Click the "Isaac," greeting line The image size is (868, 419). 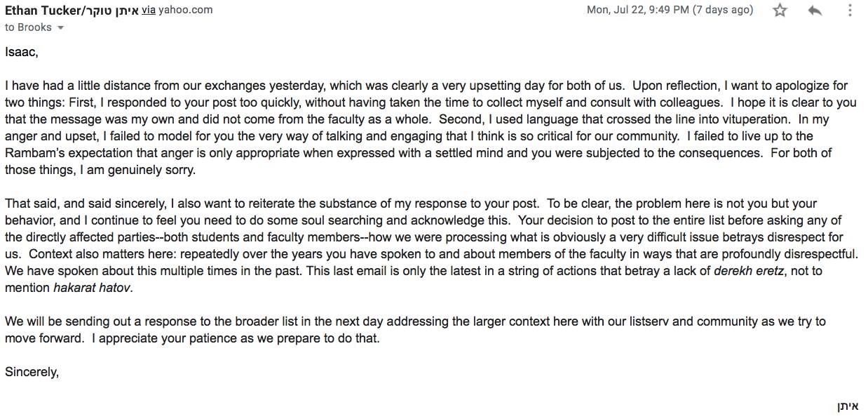click(x=22, y=52)
